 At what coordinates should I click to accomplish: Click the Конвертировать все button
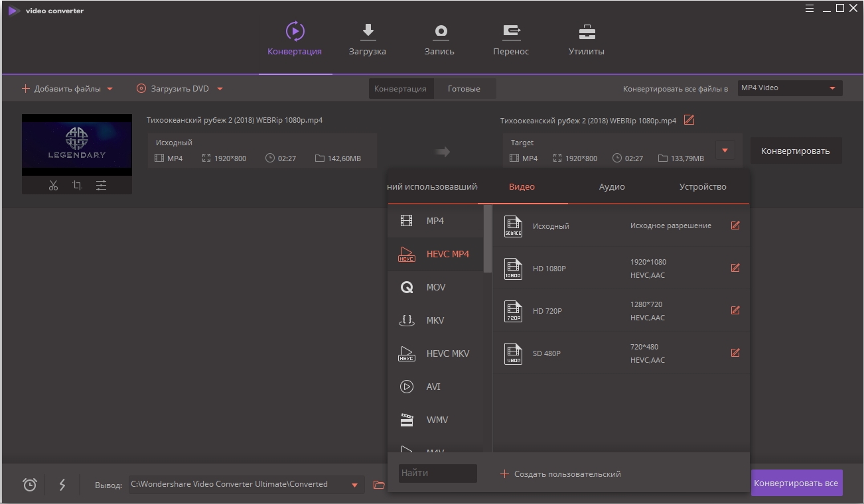[x=796, y=483]
